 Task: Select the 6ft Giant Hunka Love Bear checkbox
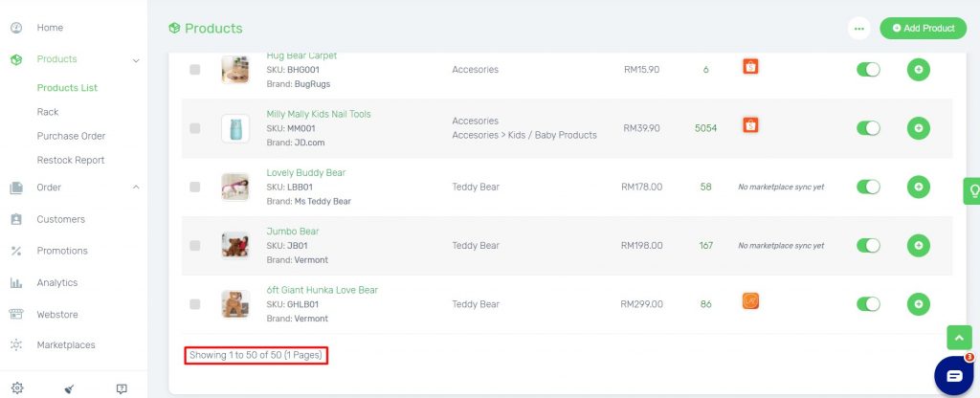click(195, 304)
